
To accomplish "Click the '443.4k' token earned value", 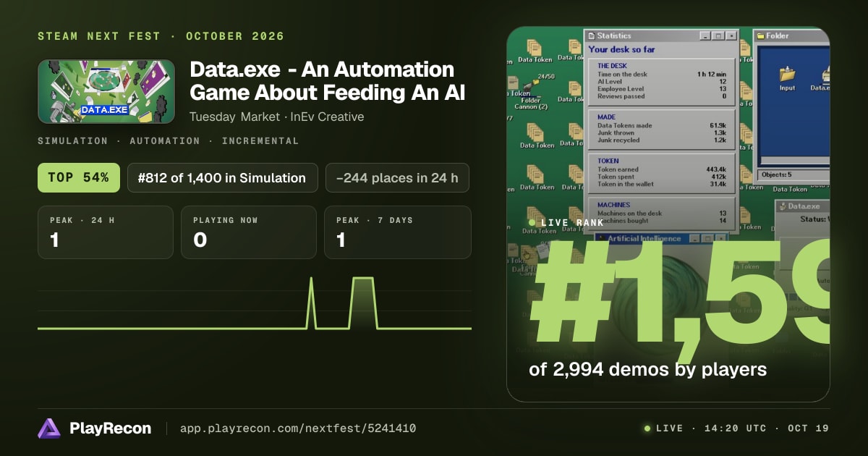I will 715,169.
